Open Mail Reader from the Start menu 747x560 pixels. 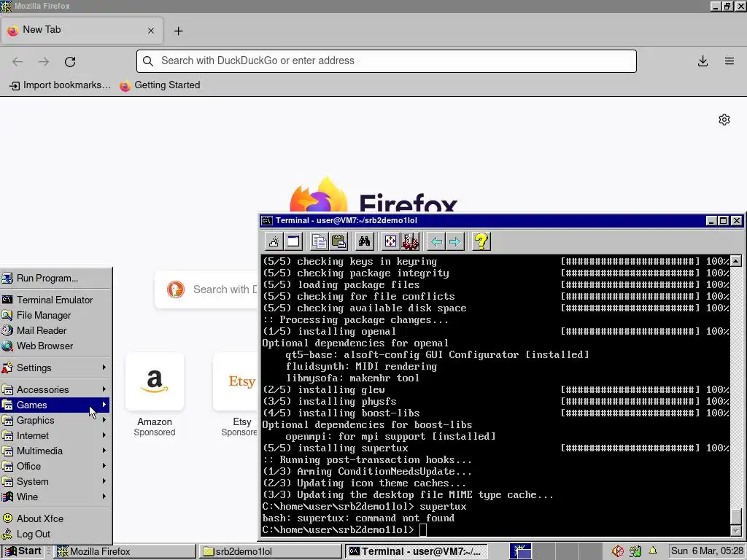pos(55,330)
